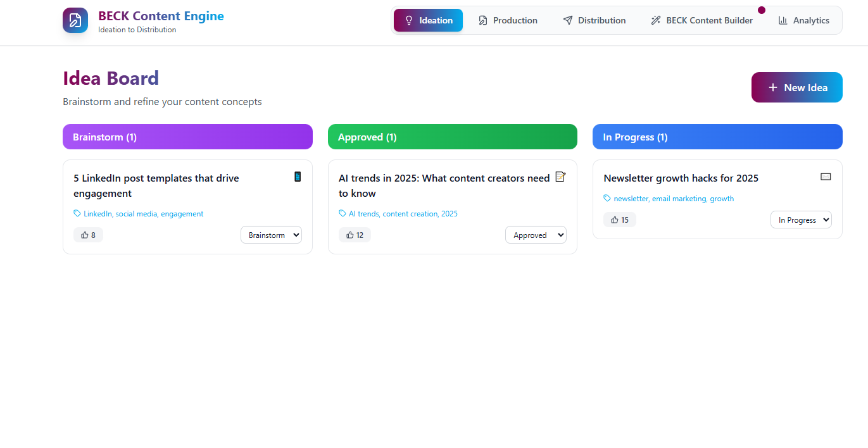Image resolution: width=868 pixels, height=448 pixels.
Task: Click the phone icon on LinkedIn templates card
Action: coord(298,177)
